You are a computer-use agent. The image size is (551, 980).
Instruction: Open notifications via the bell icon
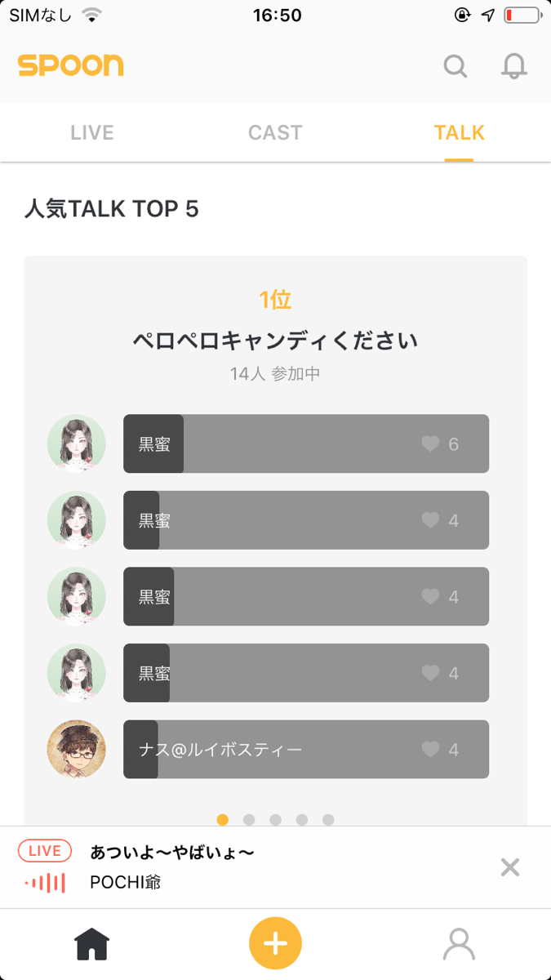(x=514, y=67)
